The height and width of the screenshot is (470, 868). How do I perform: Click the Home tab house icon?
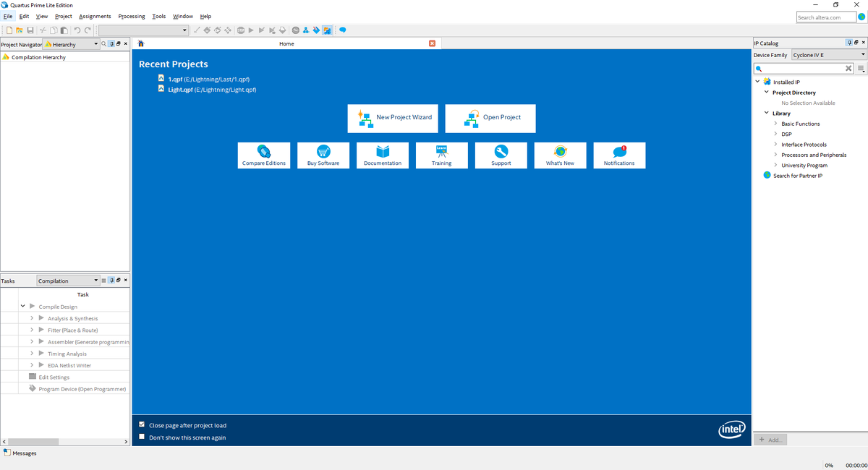141,43
